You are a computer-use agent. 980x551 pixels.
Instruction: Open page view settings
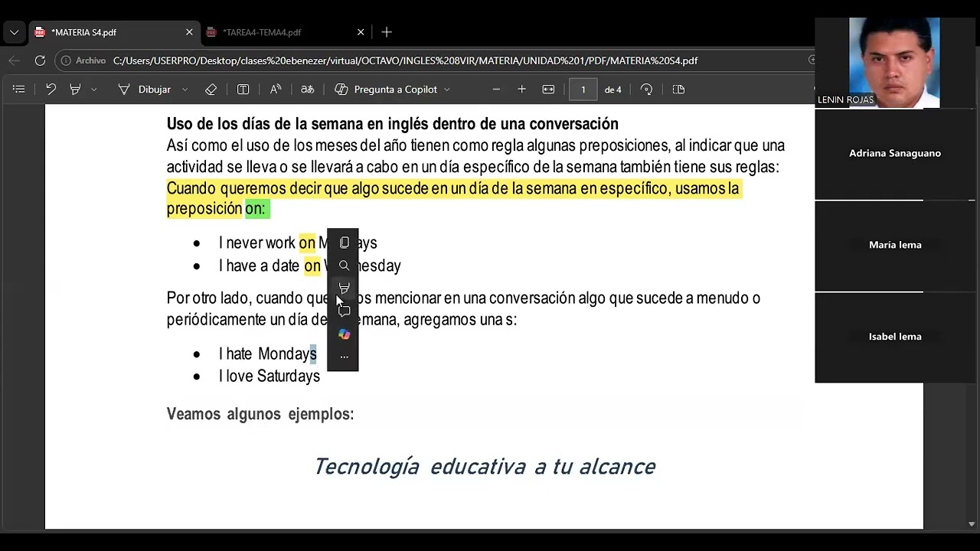(x=678, y=90)
